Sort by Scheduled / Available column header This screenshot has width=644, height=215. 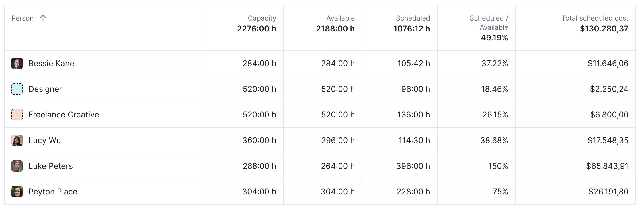click(489, 23)
